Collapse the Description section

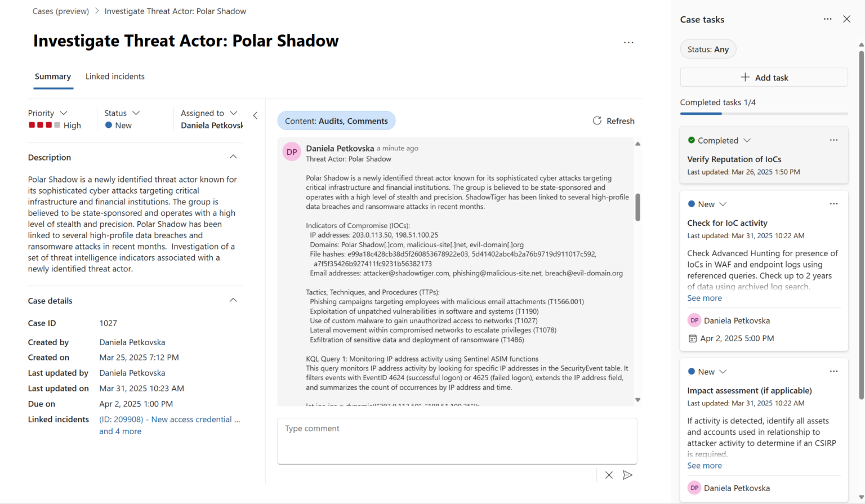point(233,157)
